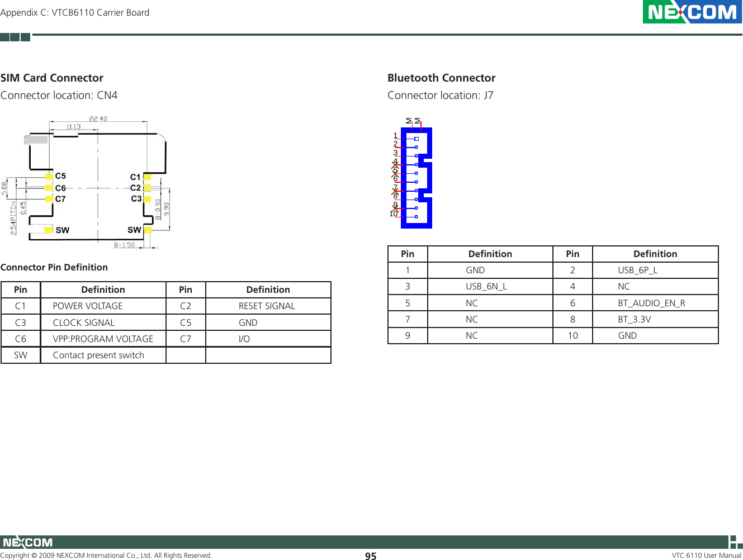The height and width of the screenshot is (560, 743).
Task: Click the SIM table cell 'C2'
Action: (186, 306)
